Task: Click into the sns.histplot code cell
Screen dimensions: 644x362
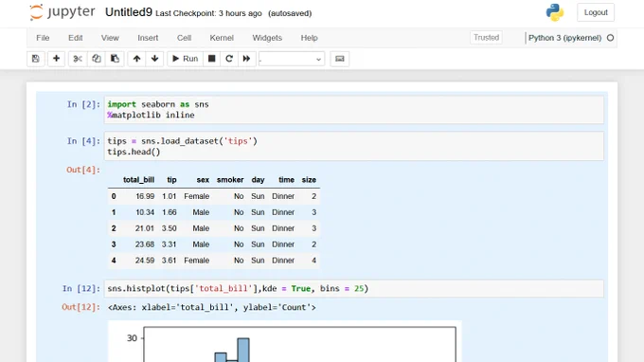Action: pyautogui.click(x=354, y=288)
